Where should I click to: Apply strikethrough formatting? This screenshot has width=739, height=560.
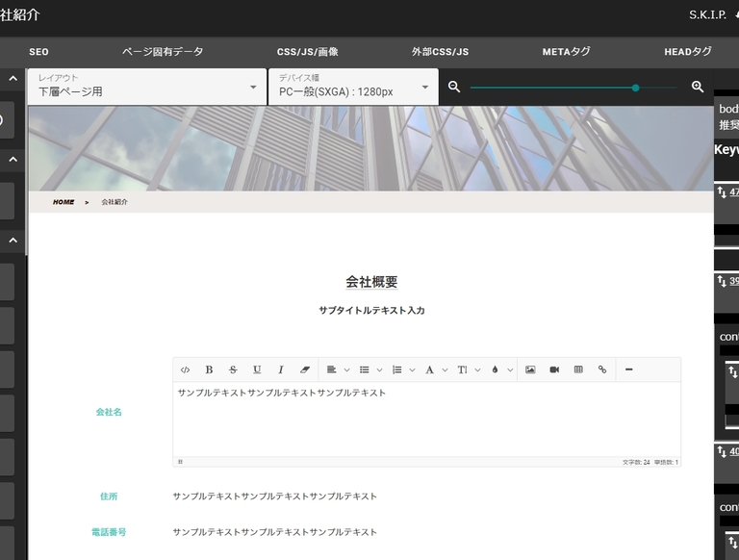point(233,369)
